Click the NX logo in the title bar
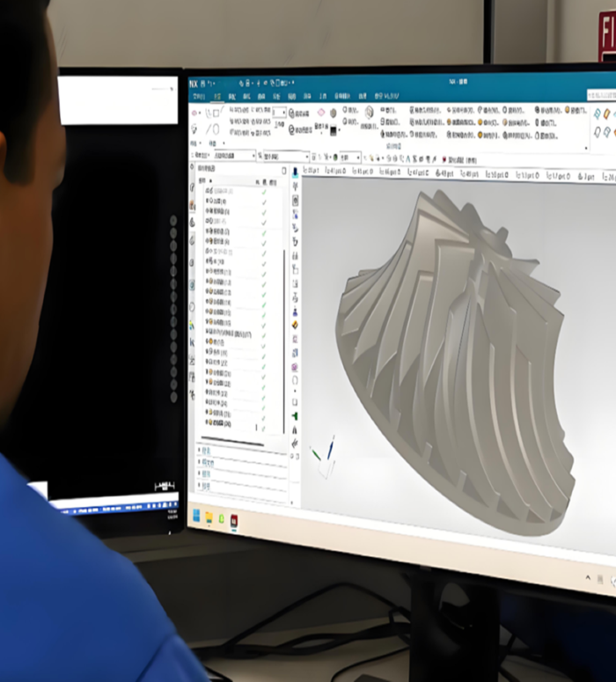 [x=195, y=83]
